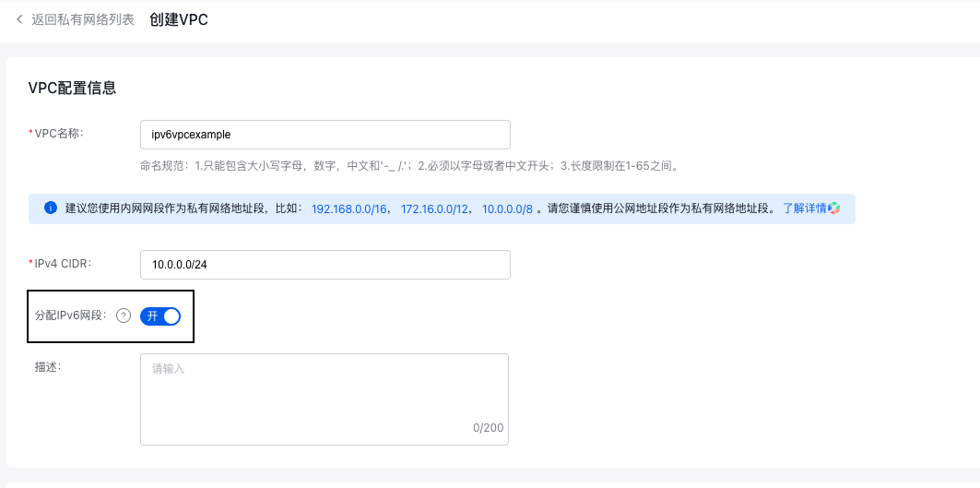Click the back arrow chevron icon
The image size is (980, 488).
point(19,19)
